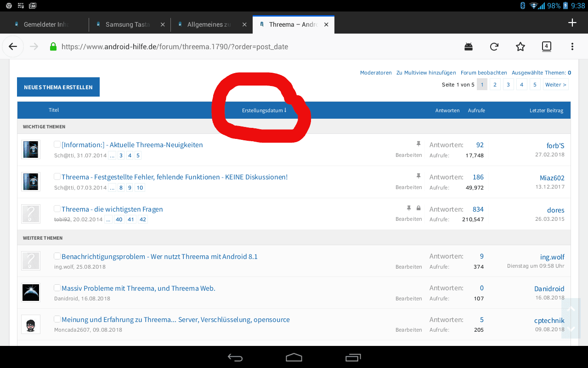
Task: Open the three-dot browser menu
Action: point(572,46)
